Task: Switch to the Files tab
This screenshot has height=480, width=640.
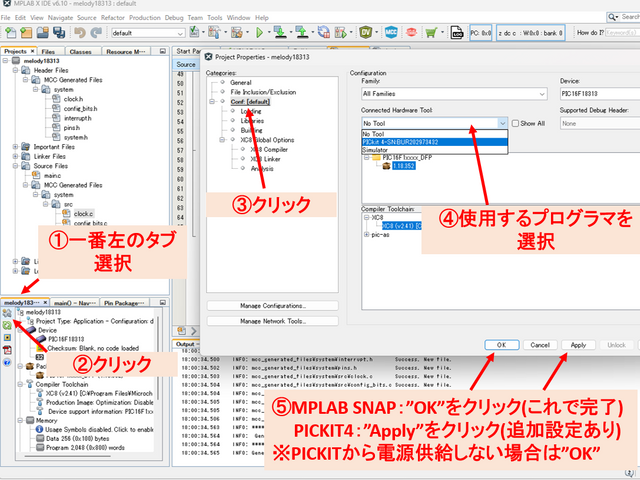Action: pos(47,50)
